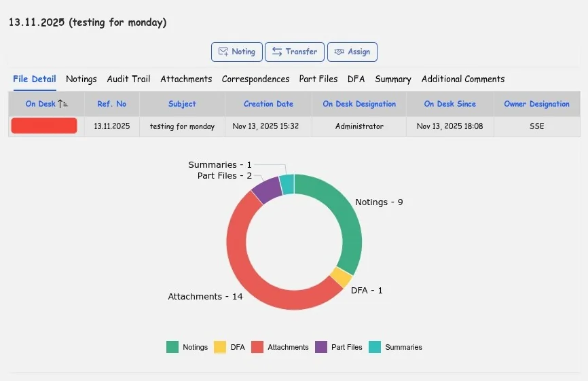Screen dimensions: 588x381
Task: Click the teal Summaries donut segment
Action: [287, 184]
